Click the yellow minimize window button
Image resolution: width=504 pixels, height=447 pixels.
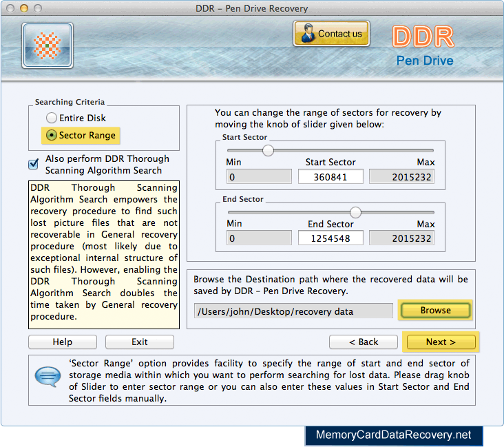[24, 8]
